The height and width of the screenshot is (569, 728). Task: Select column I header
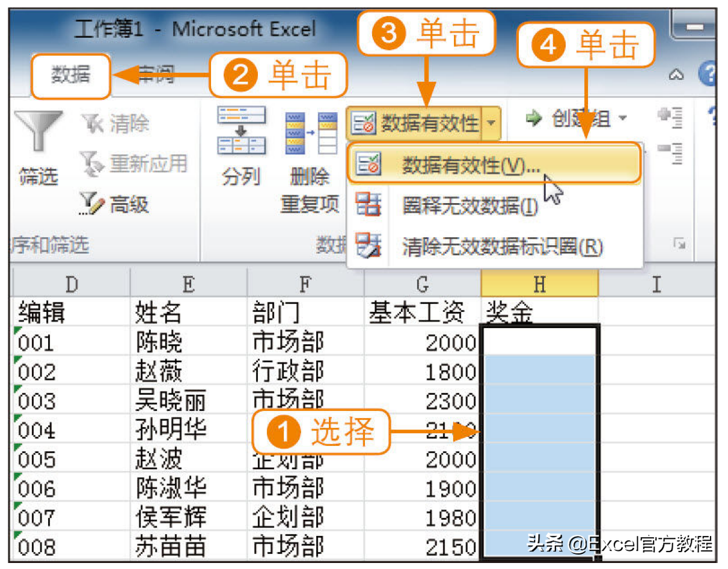[x=656, y=284]
